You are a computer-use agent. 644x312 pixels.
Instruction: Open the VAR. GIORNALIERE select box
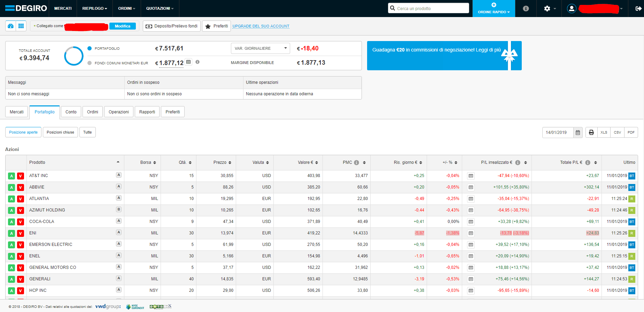(x=260, y=48)
